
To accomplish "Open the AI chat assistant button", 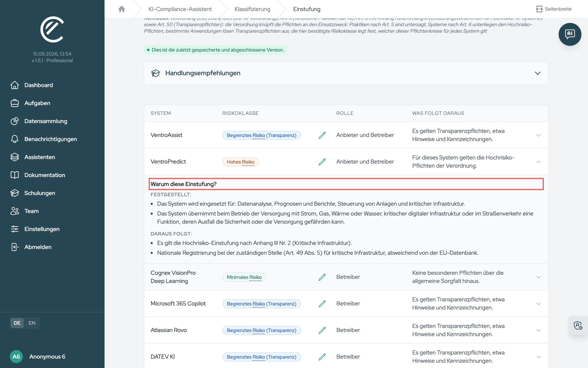I will (570, 34).
